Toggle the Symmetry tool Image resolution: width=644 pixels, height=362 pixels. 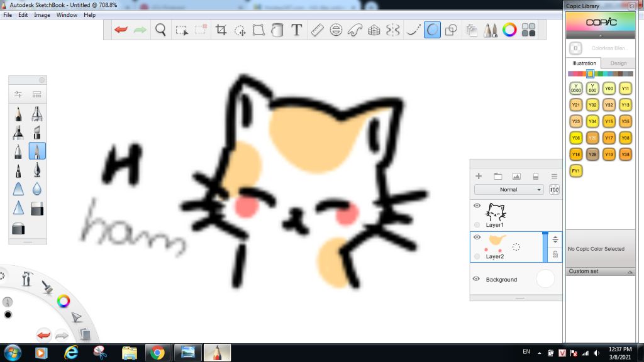click(392, 30)
